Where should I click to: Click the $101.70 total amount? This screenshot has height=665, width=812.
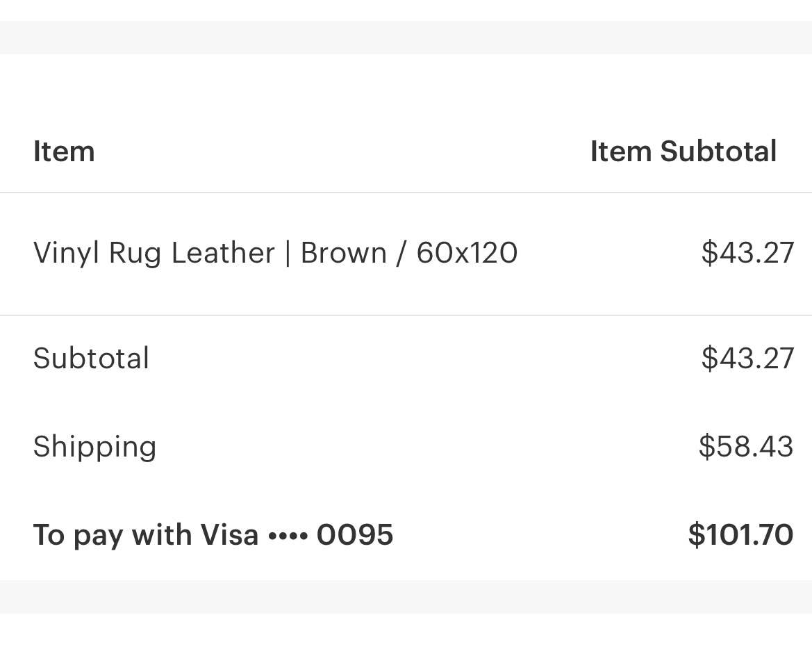click(x=740, y=535)
